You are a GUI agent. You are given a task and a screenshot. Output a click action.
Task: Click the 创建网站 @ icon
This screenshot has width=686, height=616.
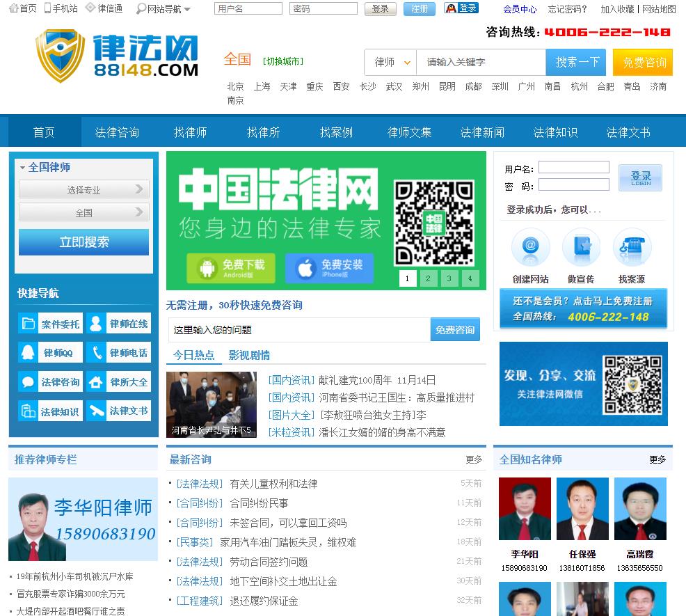click(530, 246)
